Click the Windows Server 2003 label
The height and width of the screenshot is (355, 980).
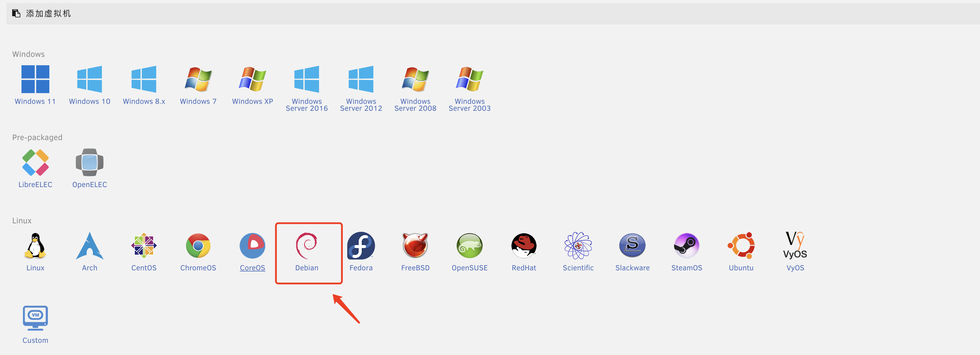(470, 105)
